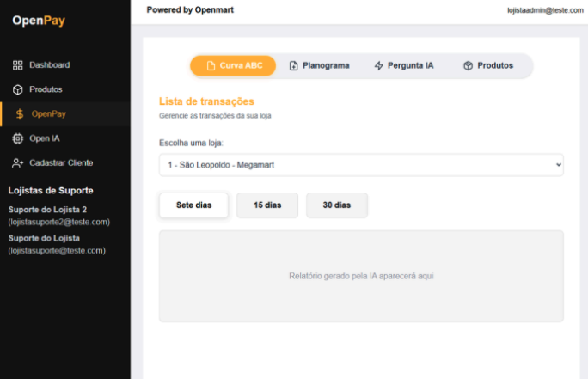Click the Planograma file icon
The width and height of the screenshot is (588, 379).
[x=293, y=66]
